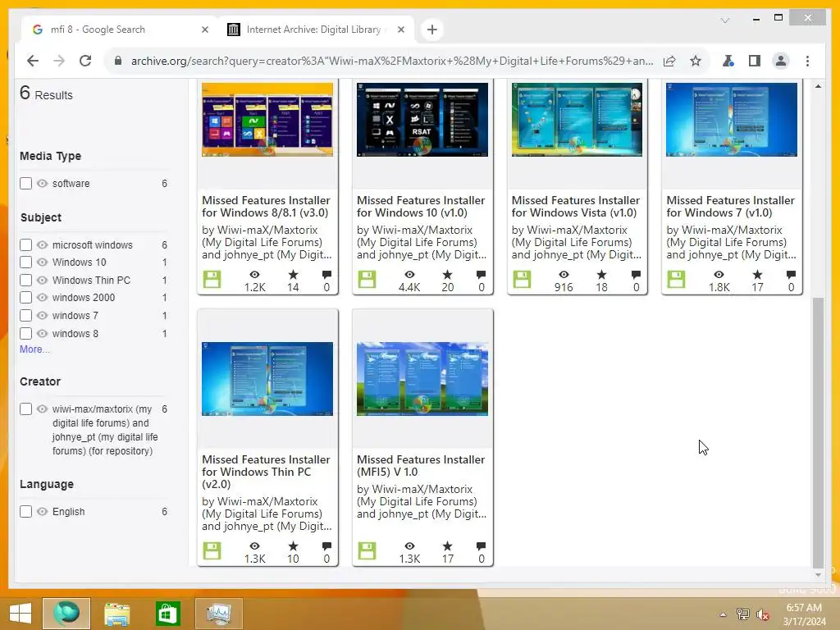Click the address bar URL
The image size is (840, 630).
[x=392, y=61]
